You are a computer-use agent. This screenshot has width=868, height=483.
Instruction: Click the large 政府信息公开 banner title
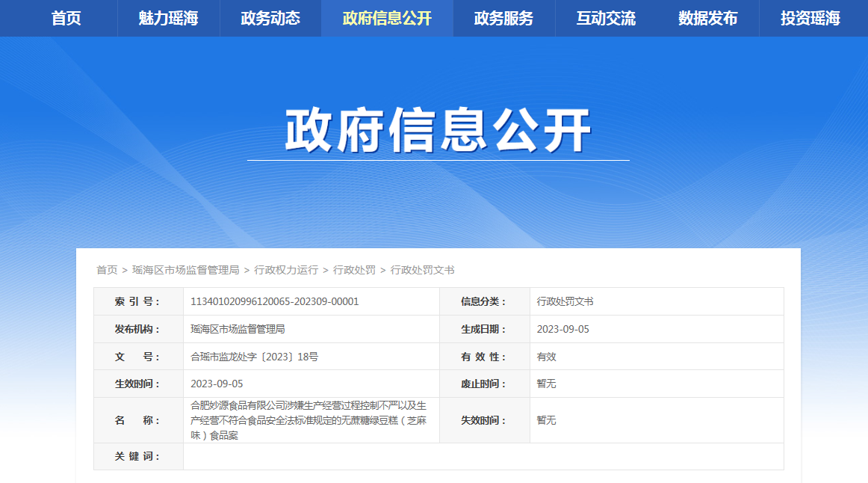pos(438,132)
